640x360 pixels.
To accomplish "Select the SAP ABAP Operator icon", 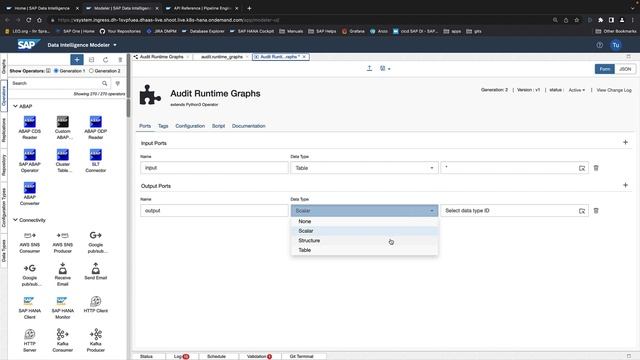I will point(29,155).
